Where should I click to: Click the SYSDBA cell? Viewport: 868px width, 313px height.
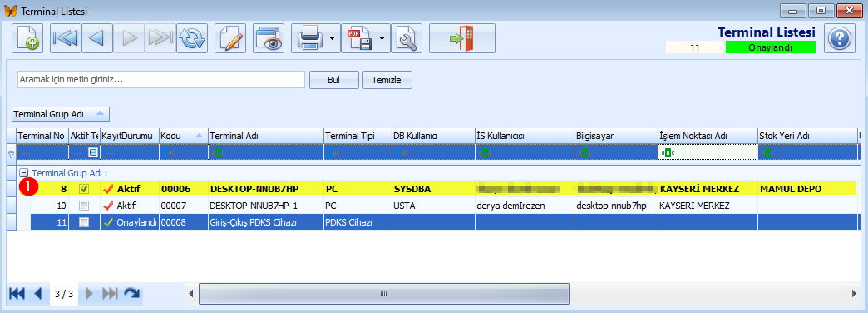[x=432, y=189]
